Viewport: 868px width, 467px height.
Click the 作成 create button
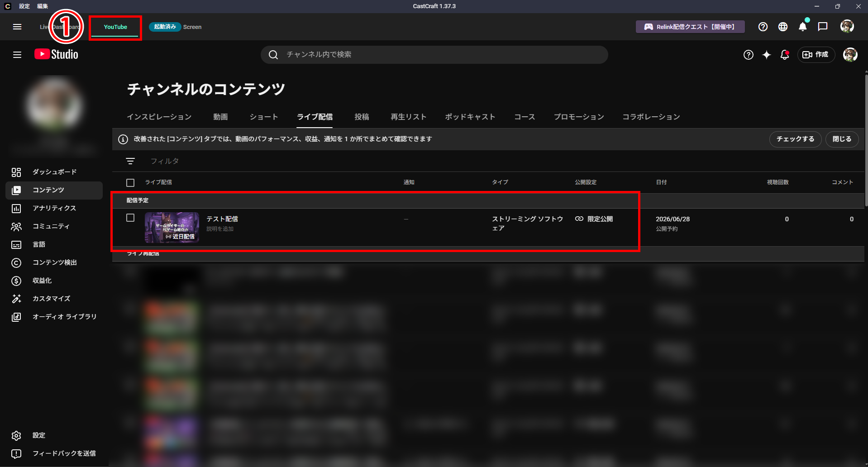coord(816,55)
